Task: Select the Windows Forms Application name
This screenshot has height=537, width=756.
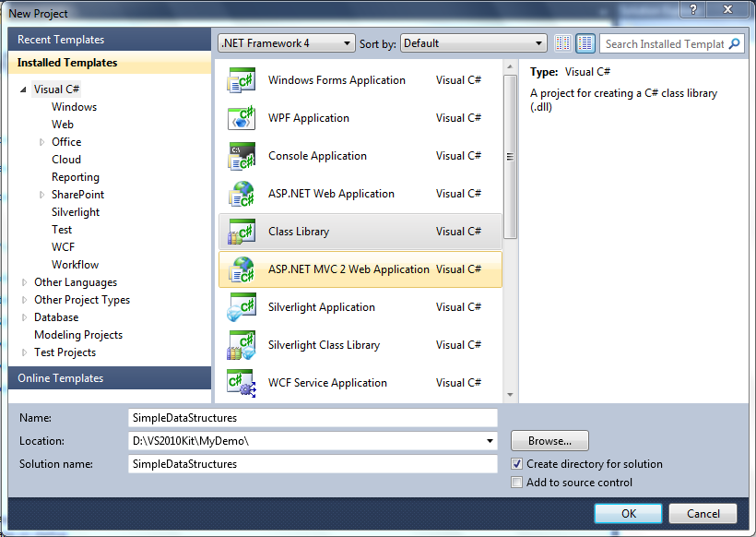Action: point(337,80)
